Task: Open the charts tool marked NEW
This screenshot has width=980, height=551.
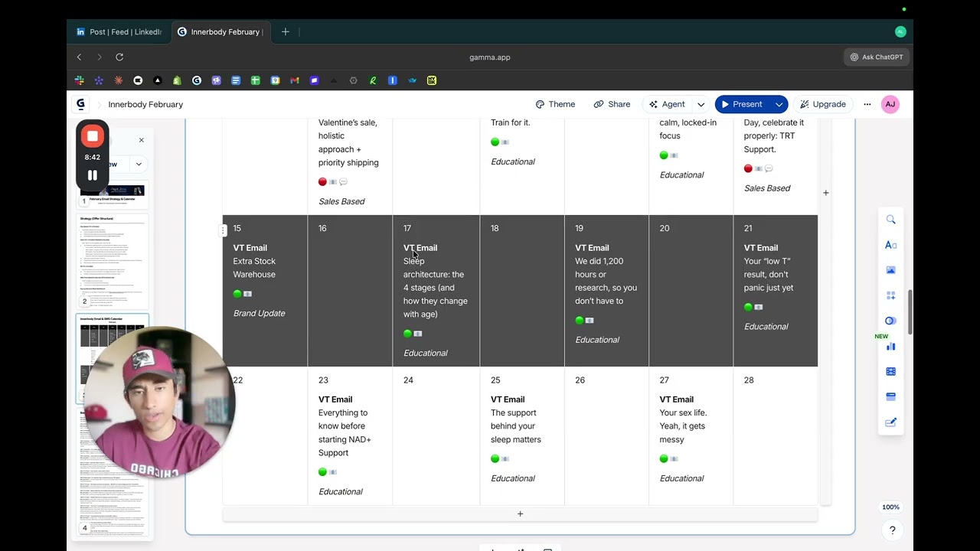Action: click(x=890, y=346)
